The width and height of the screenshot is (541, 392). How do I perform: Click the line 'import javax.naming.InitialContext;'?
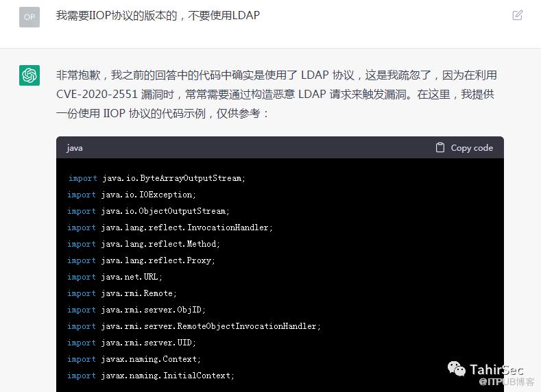(x=151, y=376)
